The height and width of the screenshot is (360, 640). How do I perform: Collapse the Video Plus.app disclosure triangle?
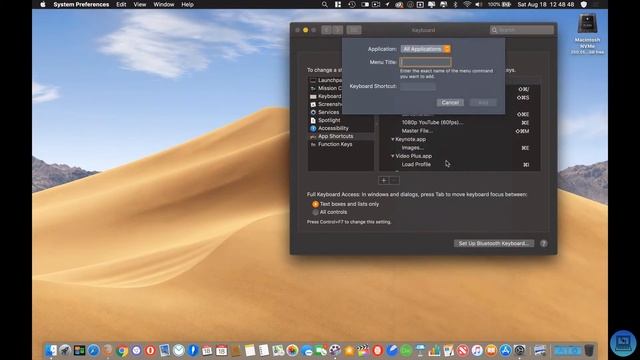[x=393, y=156]
